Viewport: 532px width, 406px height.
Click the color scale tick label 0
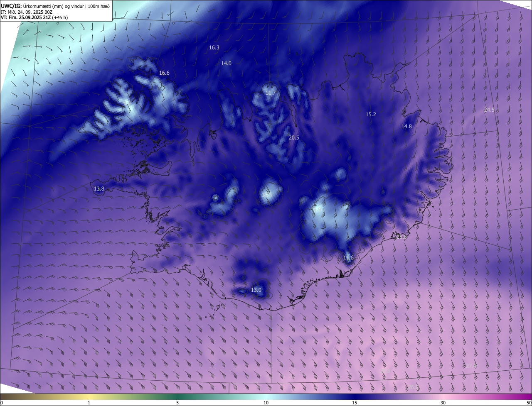click(2, 403)
